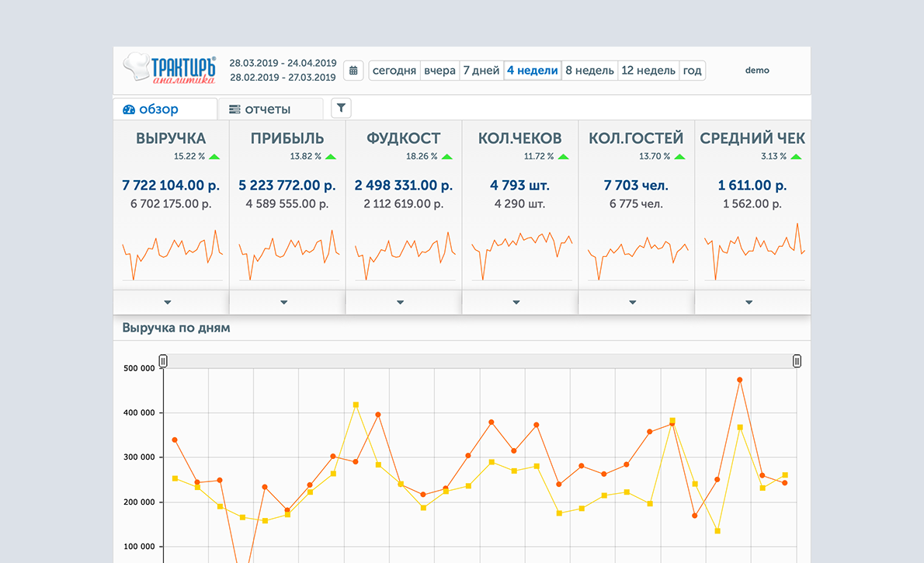This screenshot has width=924, height=563.
Task: Switch period to «7 дней»
Action: pos(481,71)
